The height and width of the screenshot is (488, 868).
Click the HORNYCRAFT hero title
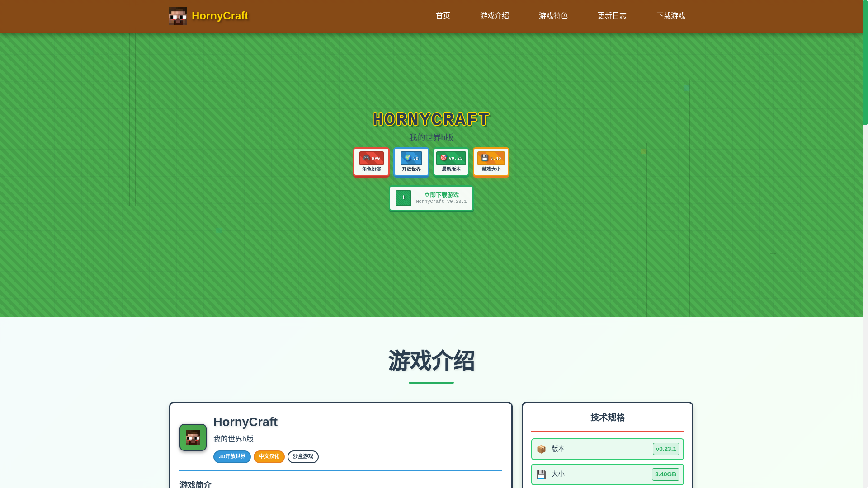pos(431,120)
